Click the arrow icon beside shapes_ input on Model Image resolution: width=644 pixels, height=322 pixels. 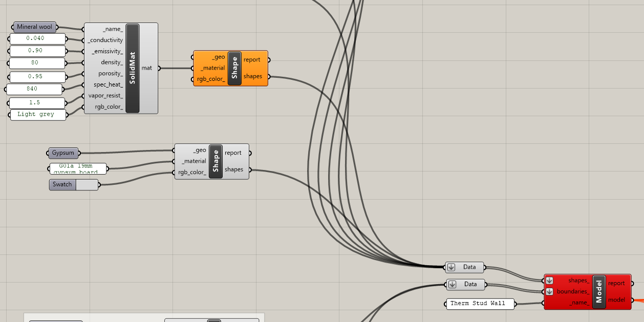pos(549,281)
